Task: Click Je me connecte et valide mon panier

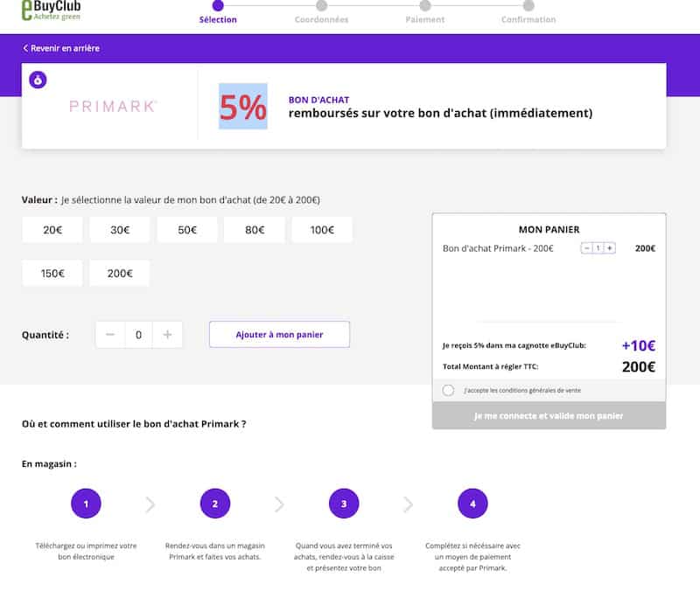Action: tap(549, 416)
